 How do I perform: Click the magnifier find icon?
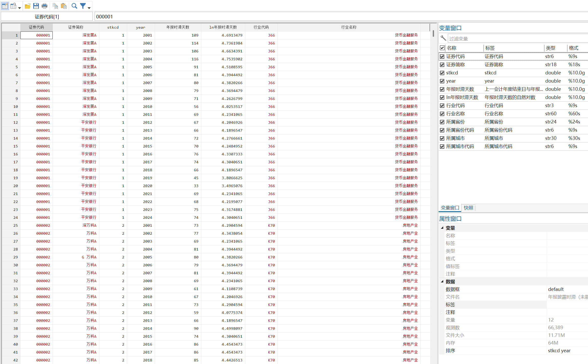(x=74, y=6)
